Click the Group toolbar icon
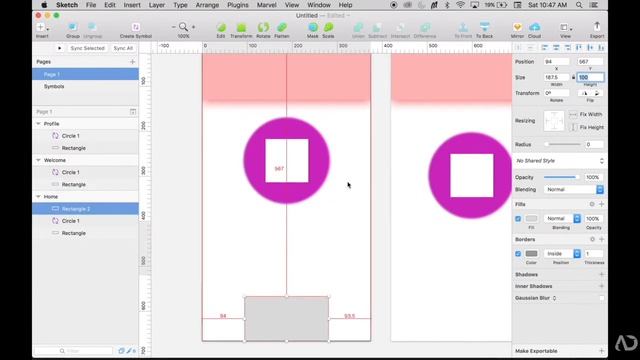640x360 pixels. 72,27
